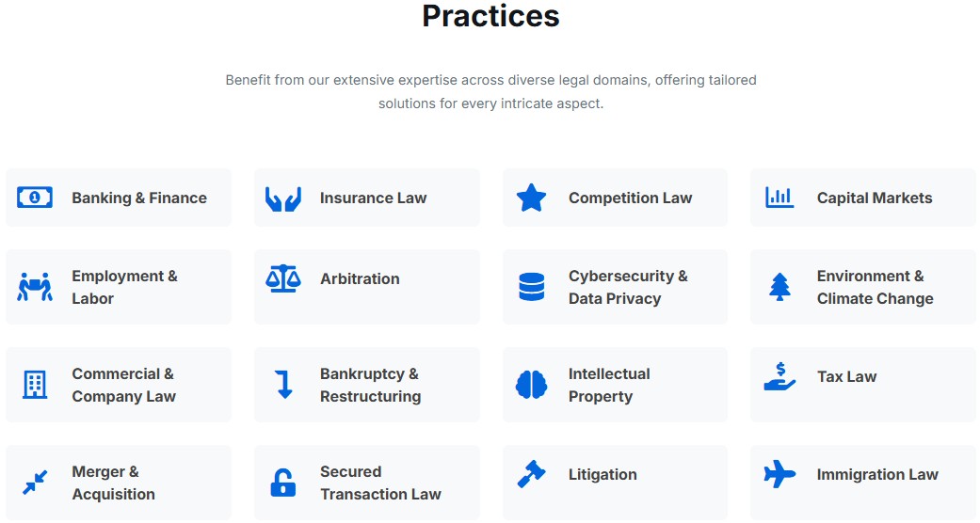The image size is (980, 523).
Task: Select the database icon for Cybersecurity
Action: click(x=531, y=287)
